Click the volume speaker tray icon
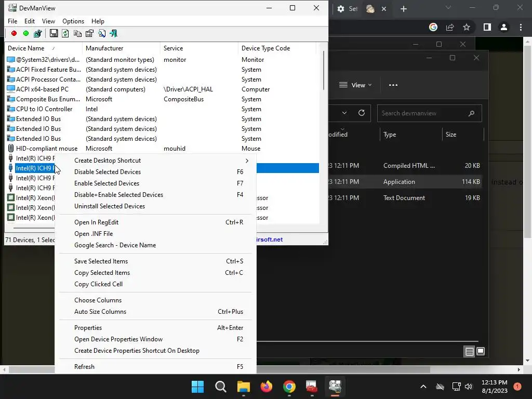This screenshot has height=399, width=532. 469,387
